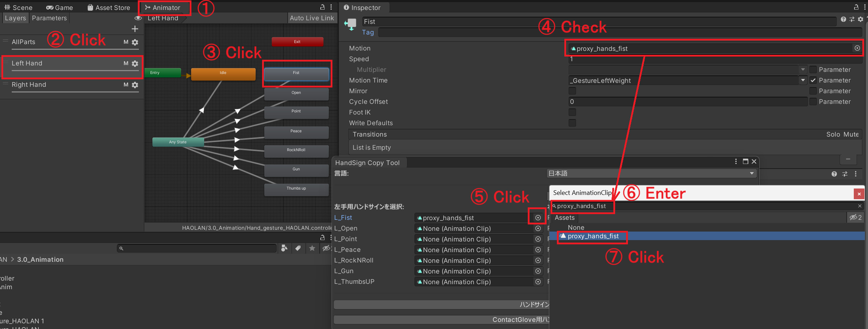Screen dimensions: 868x329
Task: Open Inspector help icon for Fist state
Action: pos(843,19)
